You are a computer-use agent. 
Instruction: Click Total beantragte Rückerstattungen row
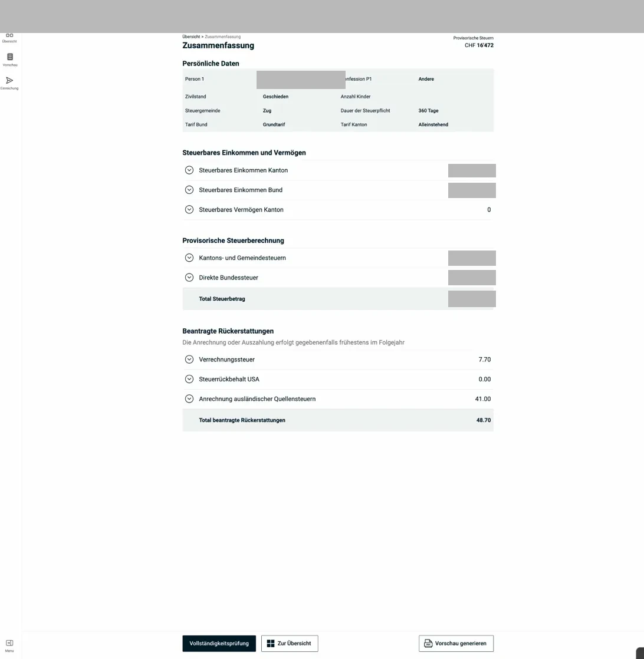coord(338,420)
